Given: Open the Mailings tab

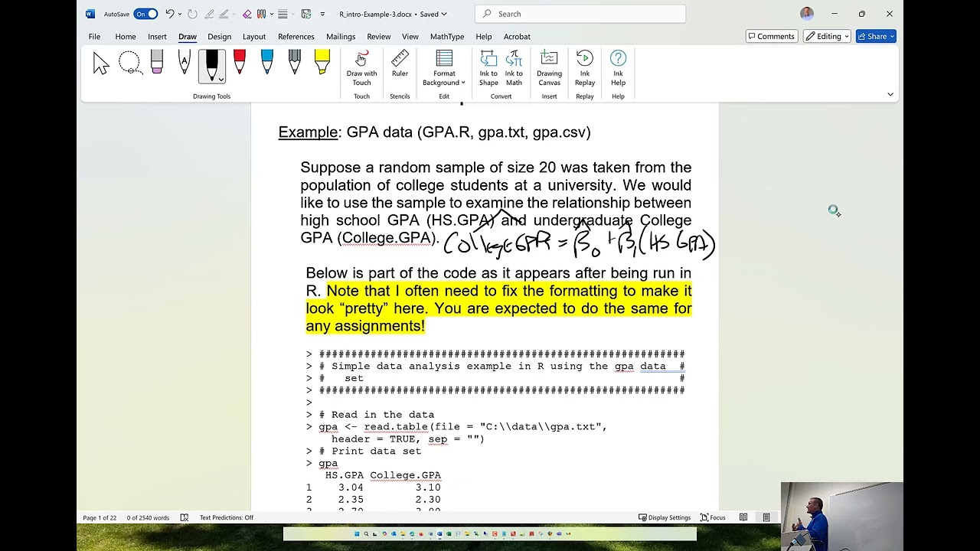Looking at the screenshot, I should tap(341, 36).
